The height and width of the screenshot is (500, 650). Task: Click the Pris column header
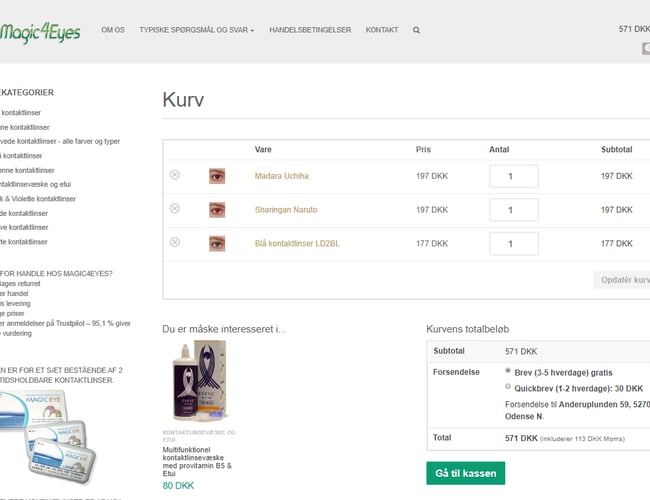423,149
